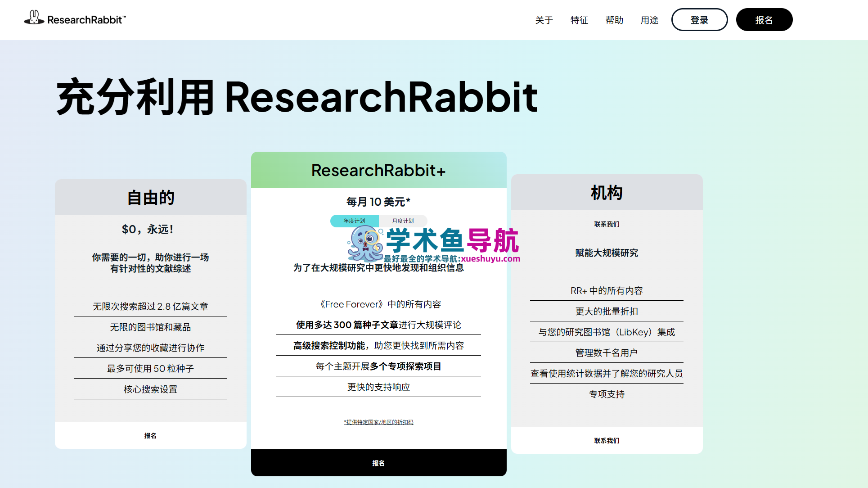Click the ResearchRabbit rabbit logo

pos(75,18)
